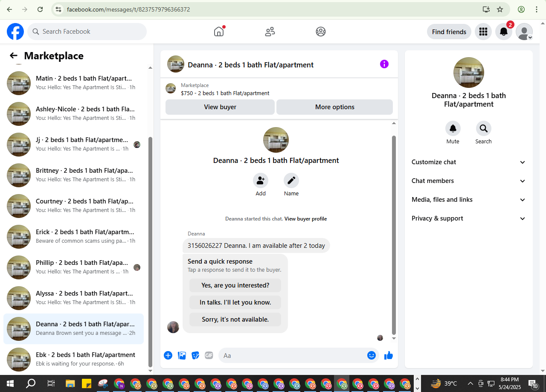Image resolution: width=546 pixels, height=392 pixels.
Task: Open Sticky Notes from the taskbar
Action: pos(87,383)
